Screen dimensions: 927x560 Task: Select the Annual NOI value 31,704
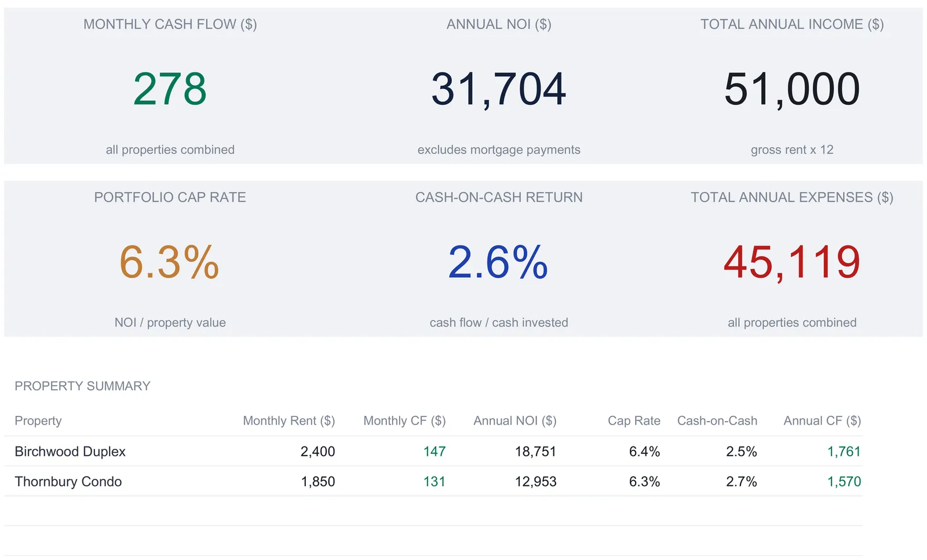(x=499, y=89)
